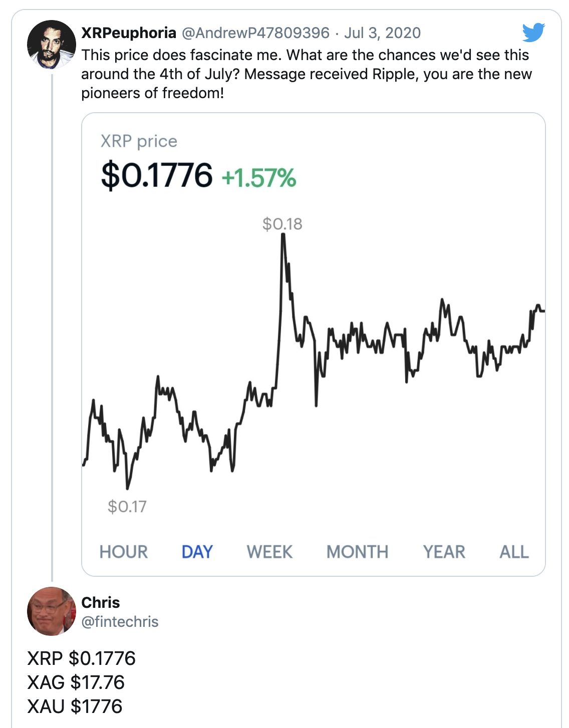Open the XRPeuphoria display name link
Viewport: 569px width, 728px height.
[x=129, y=33]
